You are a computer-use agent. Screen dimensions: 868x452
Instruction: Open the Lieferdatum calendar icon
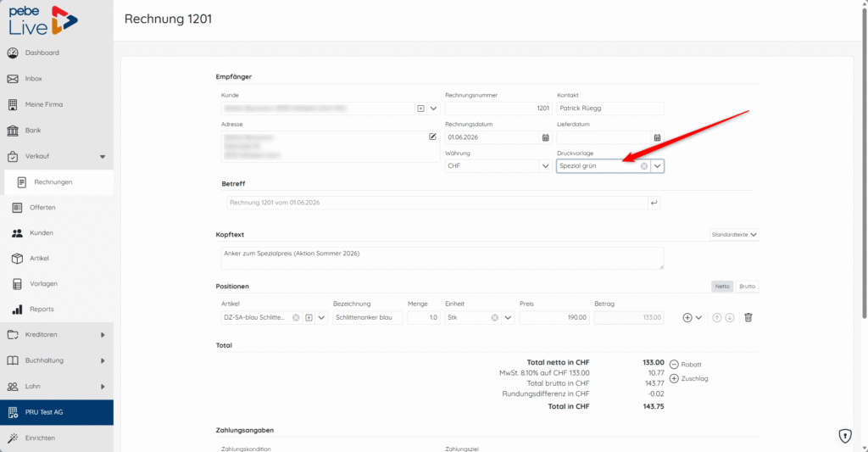pyautogui.click(x=657, y=137)
